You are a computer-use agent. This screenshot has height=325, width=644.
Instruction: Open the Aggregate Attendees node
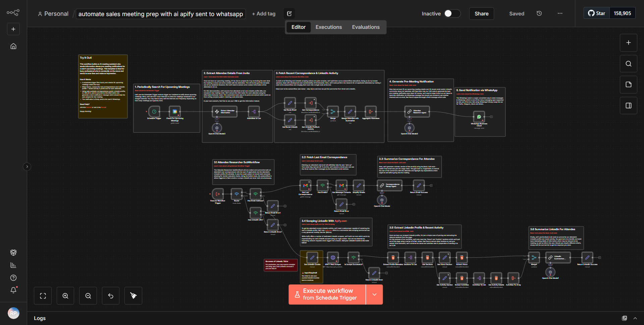[x=371, y=112]
